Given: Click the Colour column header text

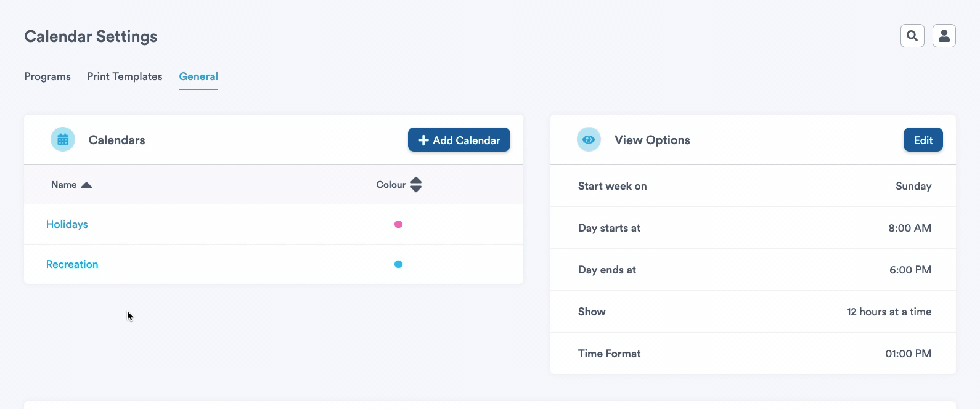Looking at the screenshot, I should pos(391,185).
